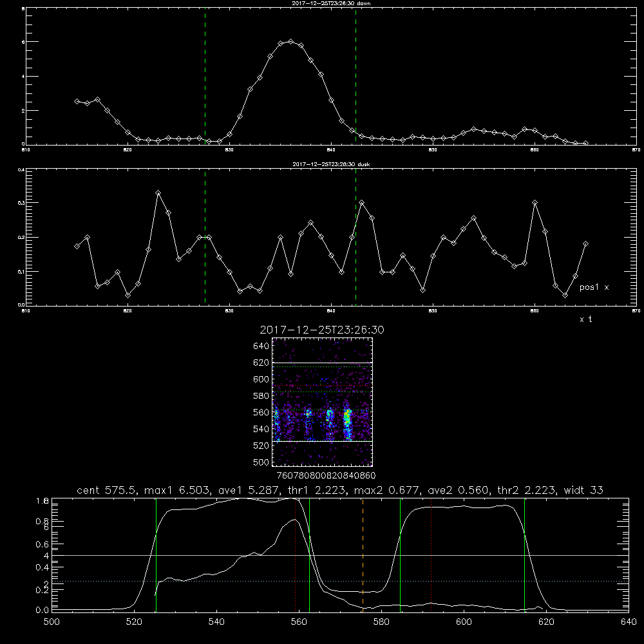The image size is (644, 644).
Task: Click the right green dashed line in dusk plot
Action: point(355,238)
